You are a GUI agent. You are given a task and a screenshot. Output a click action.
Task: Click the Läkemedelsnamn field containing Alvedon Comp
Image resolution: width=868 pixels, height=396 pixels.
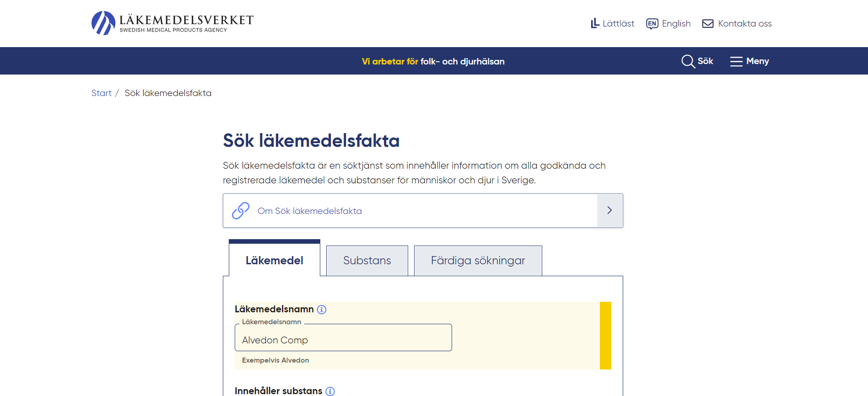pyautogui.click(x=343, y=340)
